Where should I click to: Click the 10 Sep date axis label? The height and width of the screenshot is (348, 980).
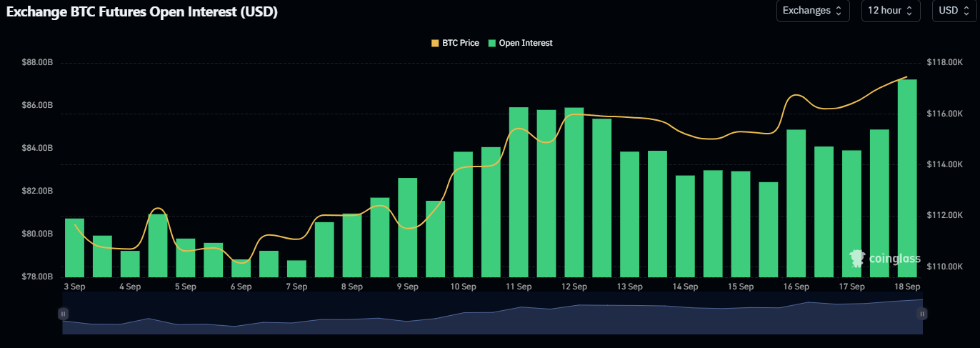click(463, 287)
